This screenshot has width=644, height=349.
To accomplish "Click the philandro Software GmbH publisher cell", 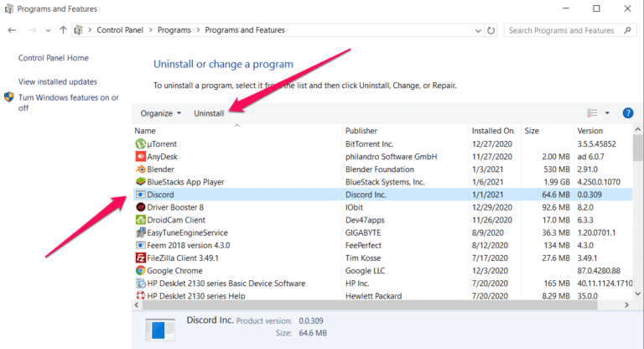I will click(x=391, y=157).
